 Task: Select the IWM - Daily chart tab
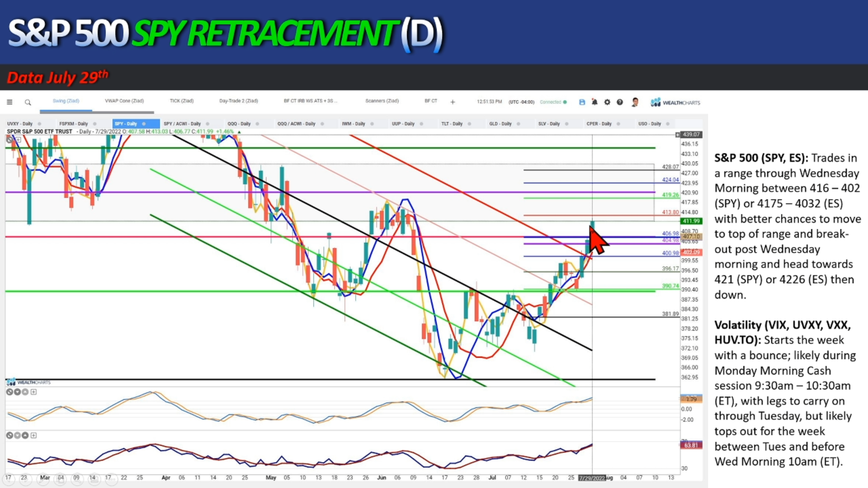tap(354, 124)
